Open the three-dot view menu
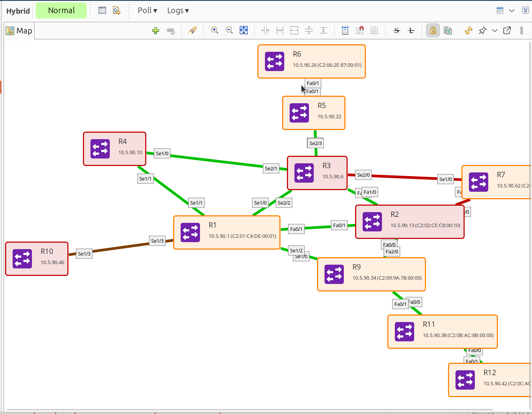 pos(522,30)
